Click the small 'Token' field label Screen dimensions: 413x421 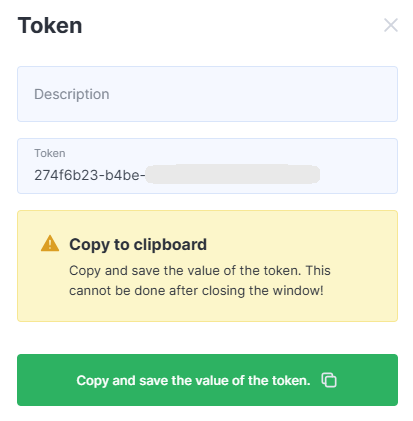[50, 153]
